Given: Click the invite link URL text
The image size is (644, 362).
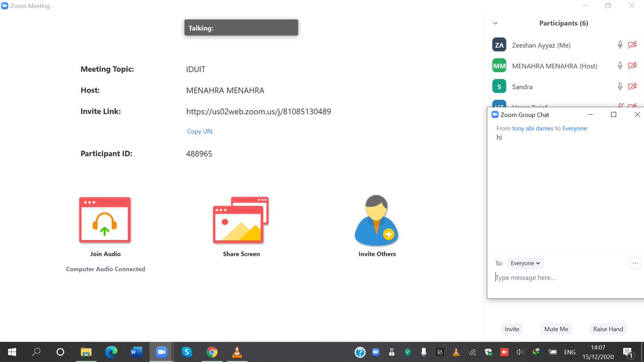Looking at the screenshot, I should click(259, 112).
